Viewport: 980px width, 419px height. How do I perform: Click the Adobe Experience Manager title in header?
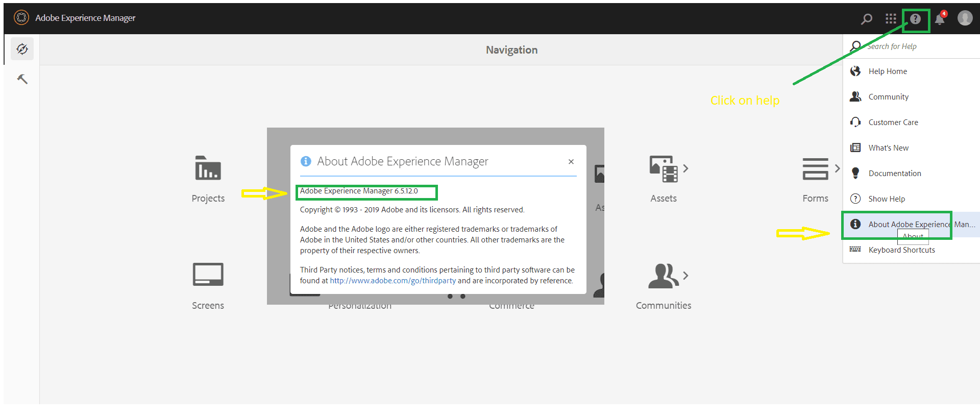(x=85, y=18)
